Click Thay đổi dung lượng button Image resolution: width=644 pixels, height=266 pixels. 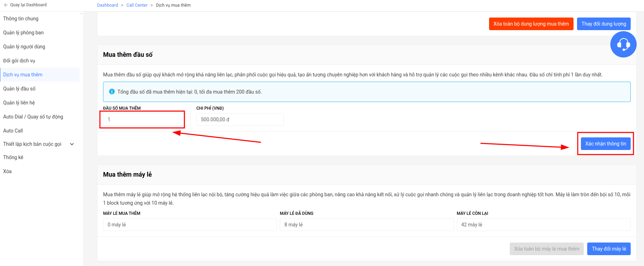(x=604, y=24)
